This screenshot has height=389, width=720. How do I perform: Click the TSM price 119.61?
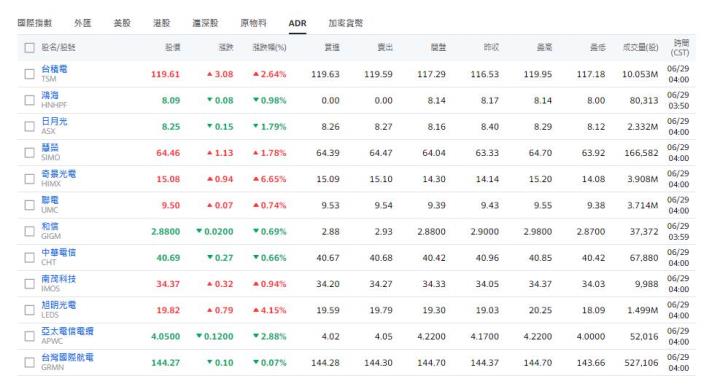pyautogui.click(x=165, y=74)
